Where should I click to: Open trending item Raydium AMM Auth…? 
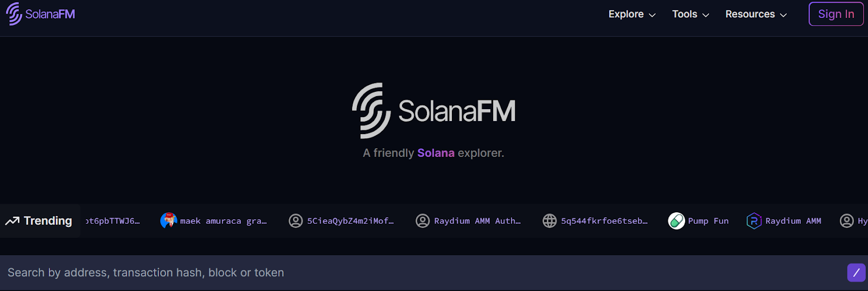[x=477, y=221]
